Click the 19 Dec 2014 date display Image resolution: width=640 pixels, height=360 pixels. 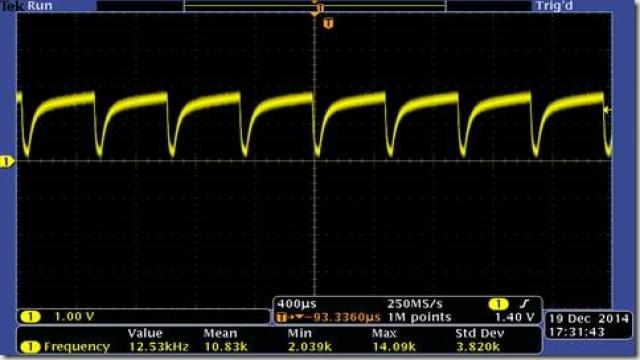click(x=588, y=319)
